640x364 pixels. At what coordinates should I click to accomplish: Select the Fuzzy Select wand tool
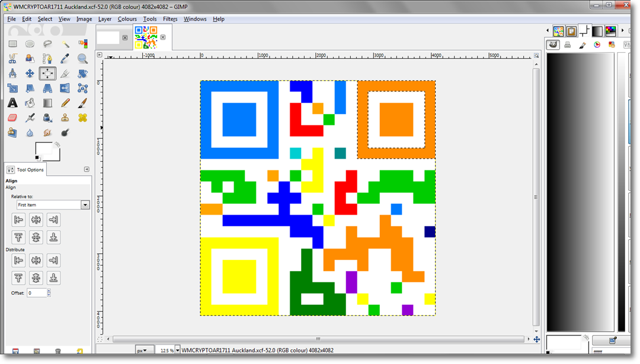click(65, 44)
